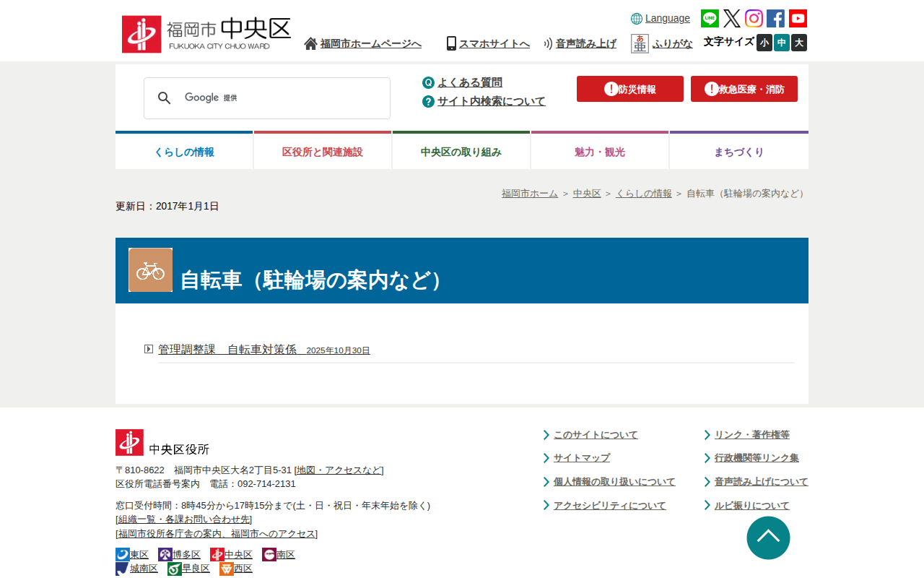The width and height of the screenshot is (924, 578).
Task: Open the 組織一覧・各課お問い合わせ先 link
Action: [183, 519]
